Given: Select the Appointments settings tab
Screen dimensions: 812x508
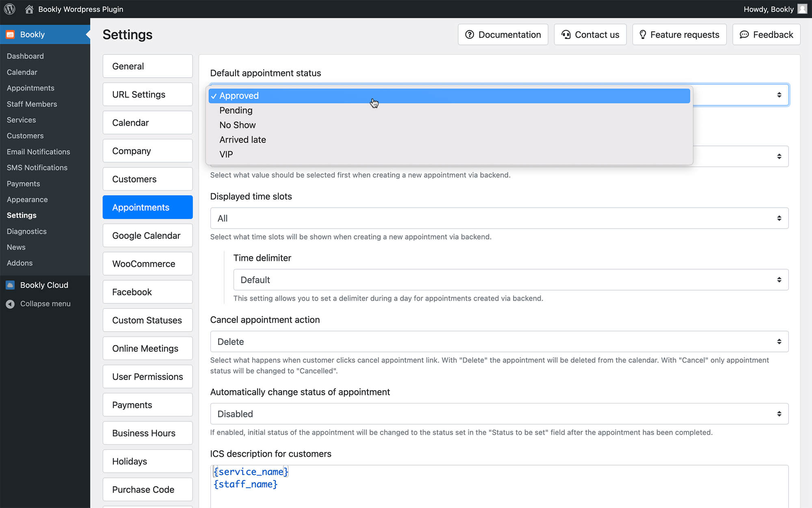Looking at the screenshot, I should tap(147, 207).
